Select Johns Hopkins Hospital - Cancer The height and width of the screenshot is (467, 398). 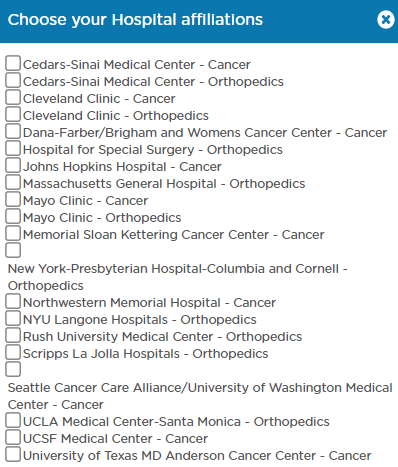(x=13, y=165)
